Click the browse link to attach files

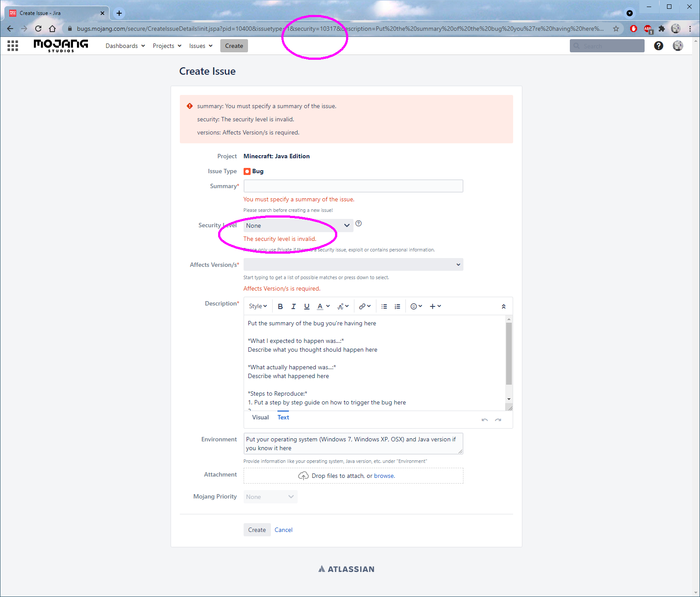tap(384, 476)
